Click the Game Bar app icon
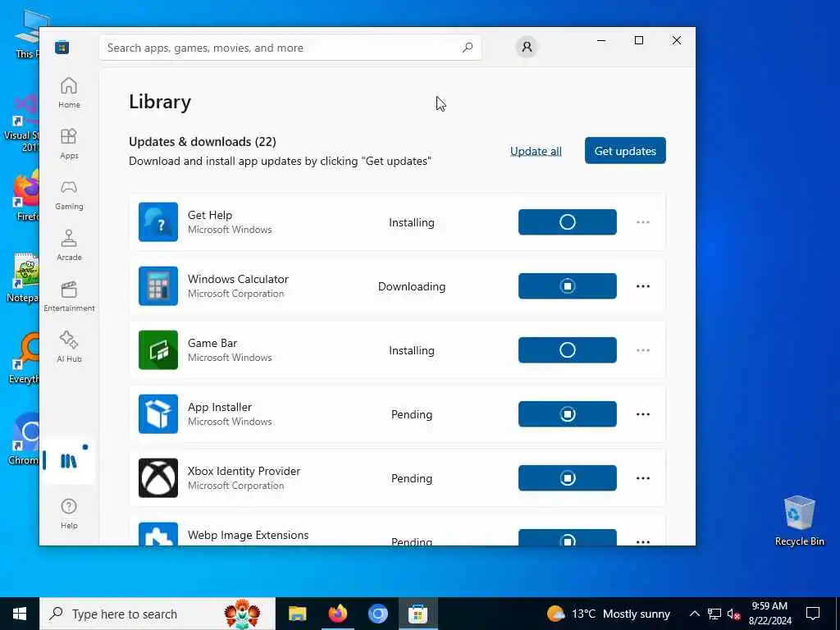The height and width of the screenshot is (630, 840). click(158, 349)
